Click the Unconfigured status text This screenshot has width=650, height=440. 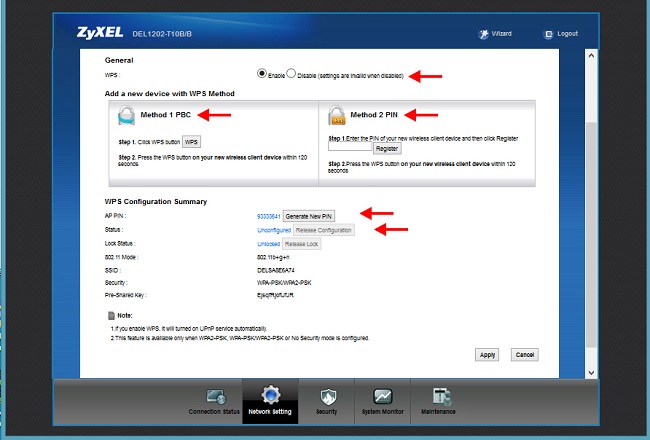(x=274, y=230)
